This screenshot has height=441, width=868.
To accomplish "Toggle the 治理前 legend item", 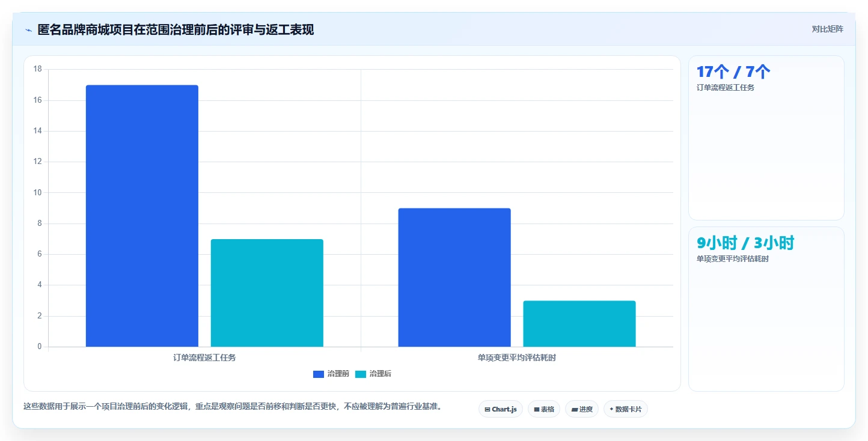I will (331, 374).
